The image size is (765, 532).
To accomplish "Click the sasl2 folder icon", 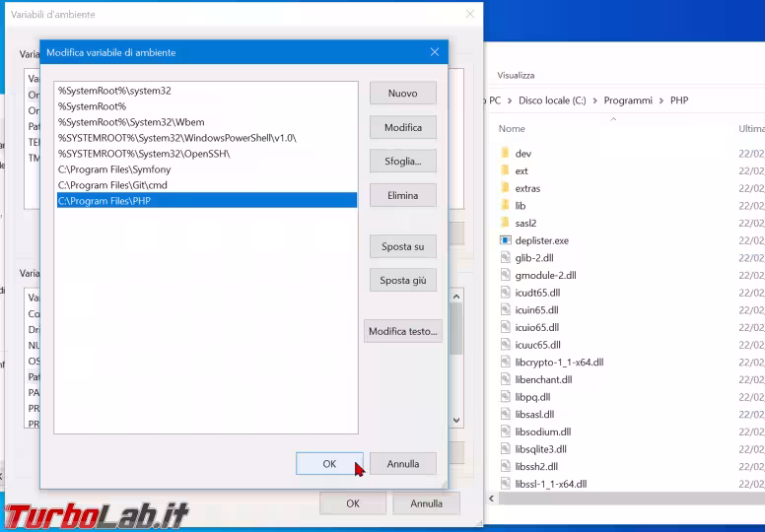I will [505, 224].
